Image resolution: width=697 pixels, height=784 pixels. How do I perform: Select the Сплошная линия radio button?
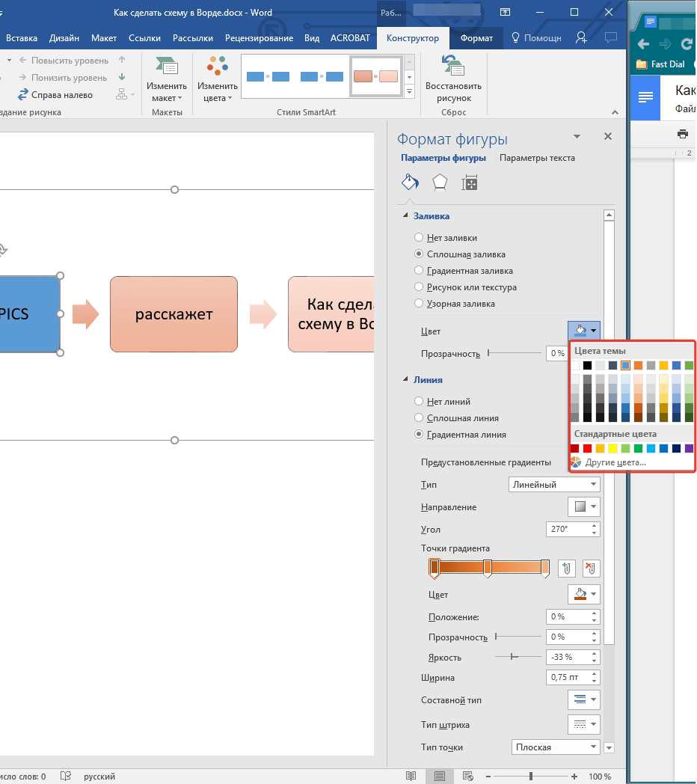pyautogui.click(x=420, y=418)
